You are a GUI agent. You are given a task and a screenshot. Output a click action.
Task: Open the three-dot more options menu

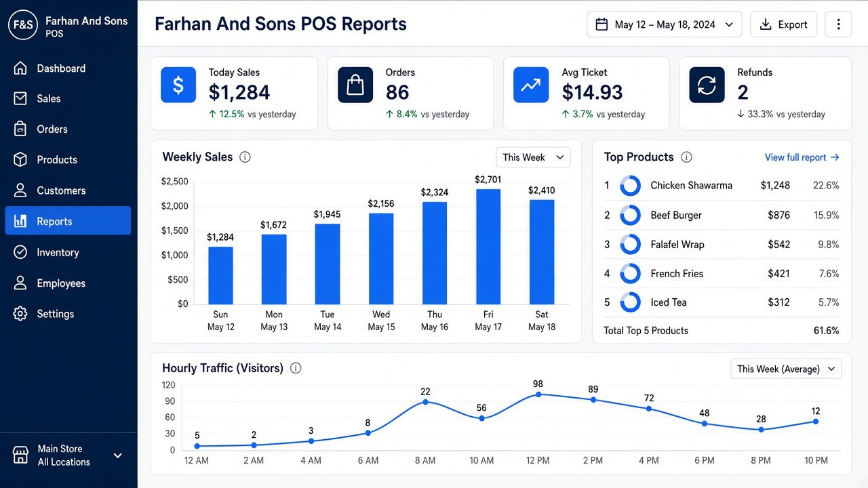coord(838,24)
